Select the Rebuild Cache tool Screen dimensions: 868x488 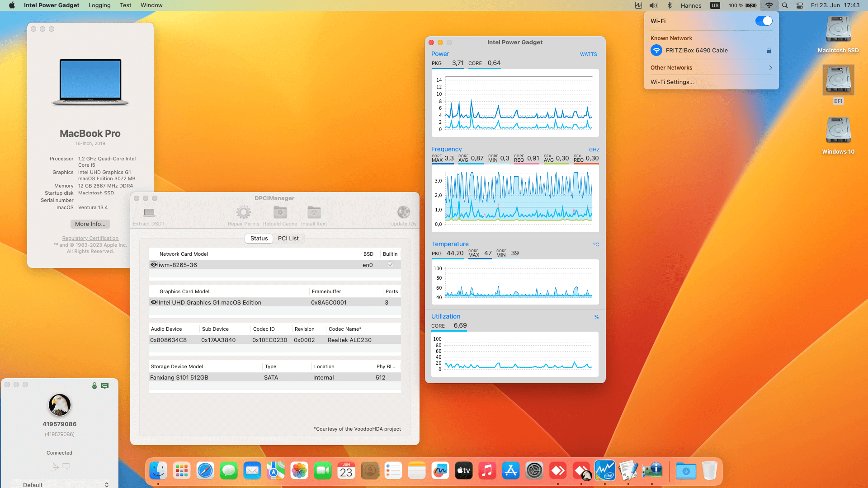(x=280, y=212)
